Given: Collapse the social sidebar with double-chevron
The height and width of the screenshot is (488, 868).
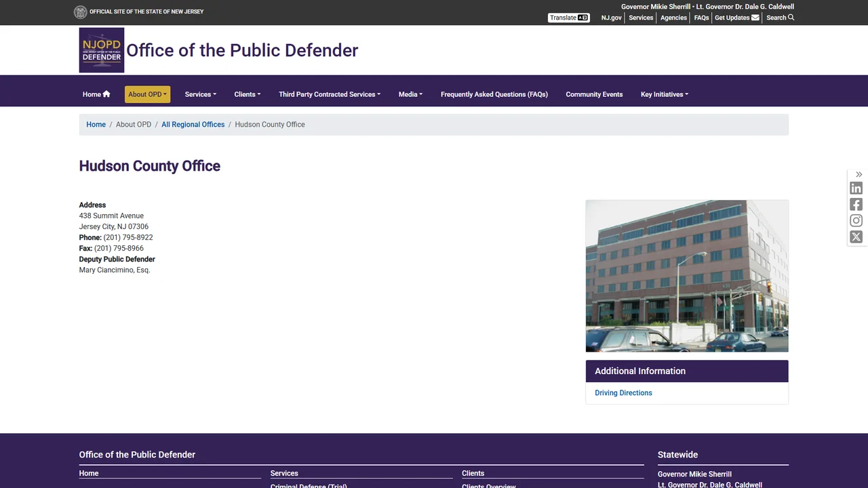Looking at the screenshot, I should tap(859, 174).
